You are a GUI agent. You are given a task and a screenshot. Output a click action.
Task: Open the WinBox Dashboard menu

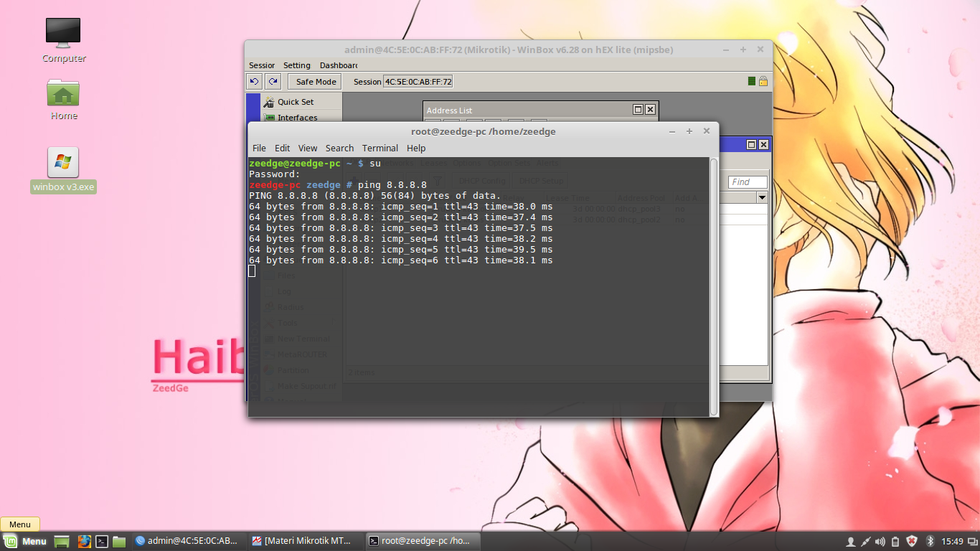339,65
